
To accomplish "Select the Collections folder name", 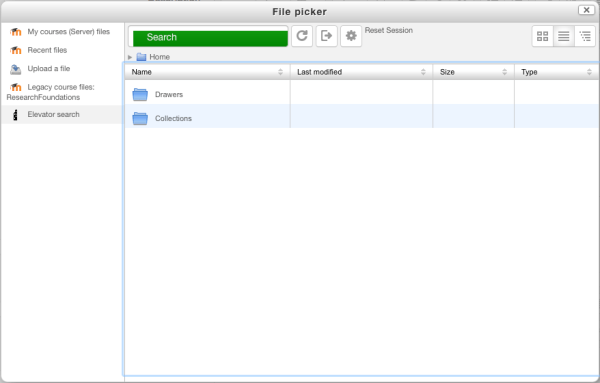I will [173, 118].
